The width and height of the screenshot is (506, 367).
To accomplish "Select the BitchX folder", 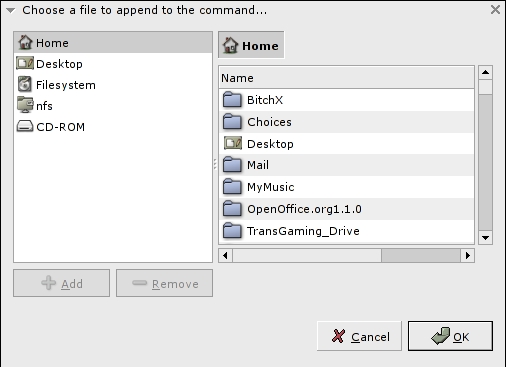I will click(x=346, y=100).
